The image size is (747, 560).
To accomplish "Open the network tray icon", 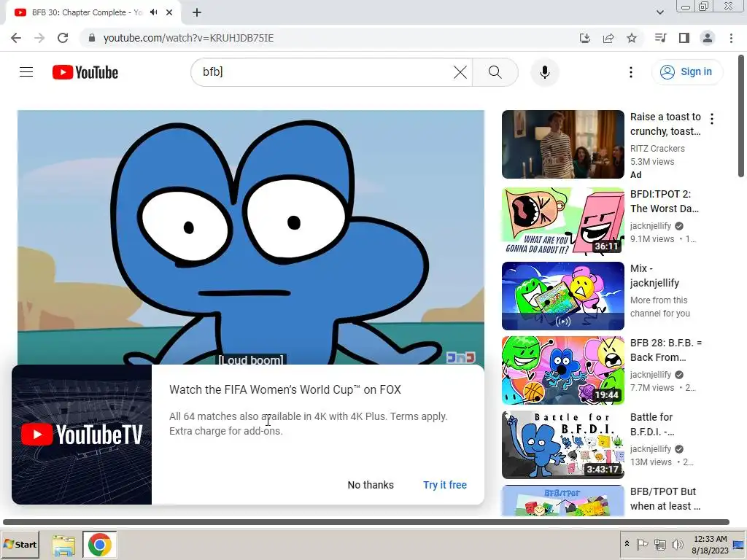I will pyautogui.click(x=659, y=544).
